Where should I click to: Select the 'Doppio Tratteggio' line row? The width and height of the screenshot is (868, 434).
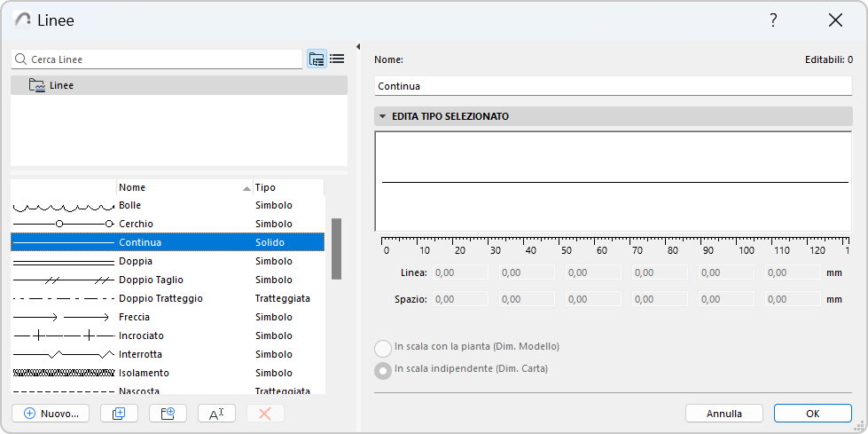point(168,298)
